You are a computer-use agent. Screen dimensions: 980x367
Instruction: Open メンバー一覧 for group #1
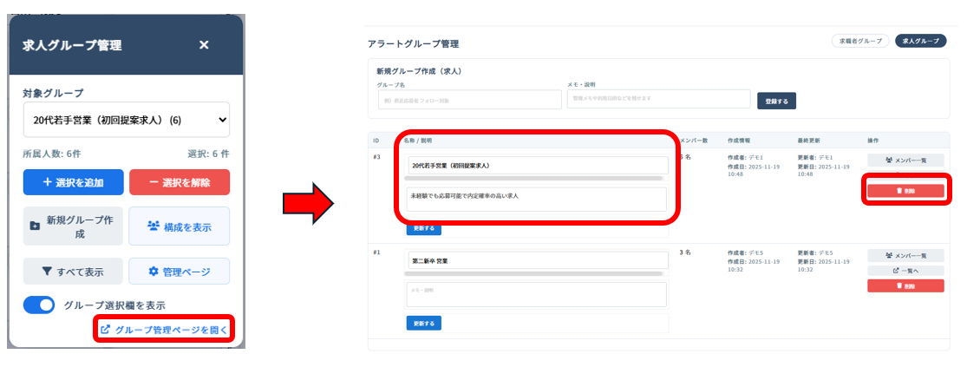click(x=905, y=256)
